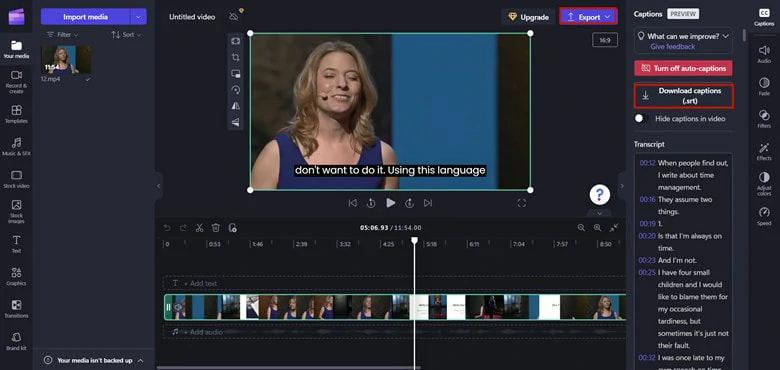Open the Your media sidebar tab
The width and height of the screenshot is (780, 370).
(x=16, y=49)
